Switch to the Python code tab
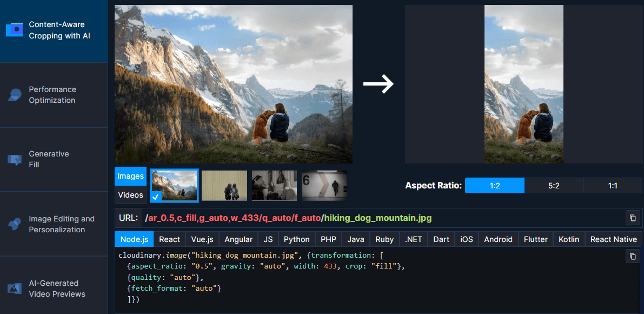 tap(296, 239)
